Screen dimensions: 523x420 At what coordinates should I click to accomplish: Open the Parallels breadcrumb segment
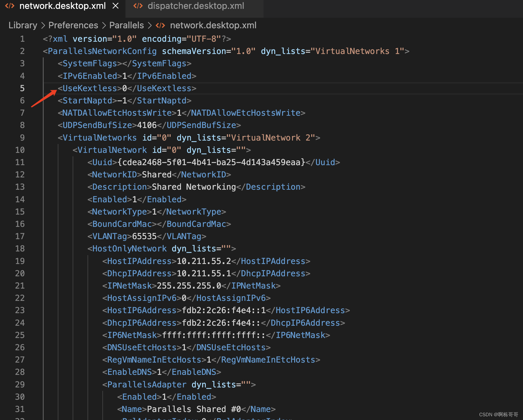pyautogui.click(x=127, y=25)
